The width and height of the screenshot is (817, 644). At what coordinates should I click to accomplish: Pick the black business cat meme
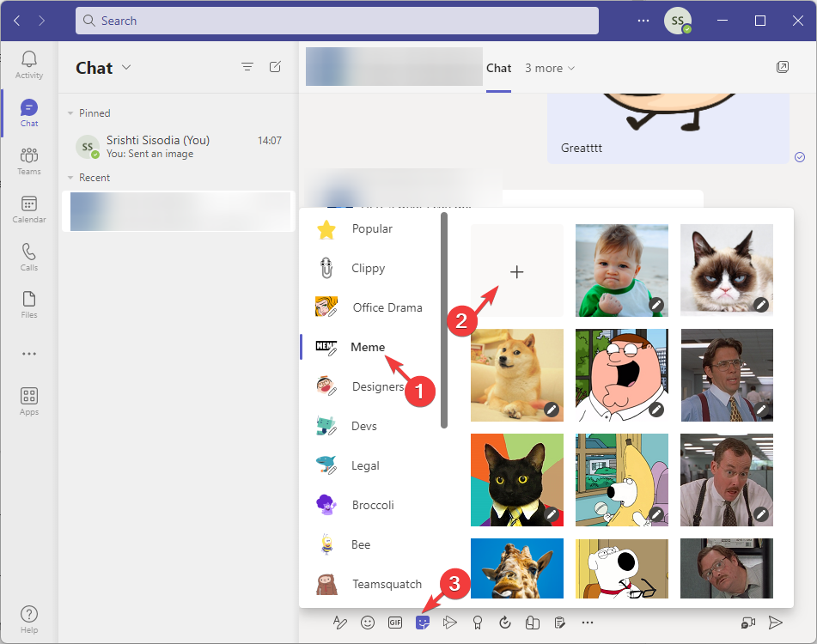517,480
